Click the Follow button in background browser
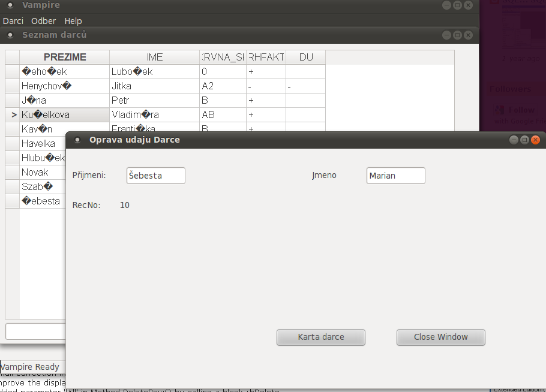 (x=515, y=110)
